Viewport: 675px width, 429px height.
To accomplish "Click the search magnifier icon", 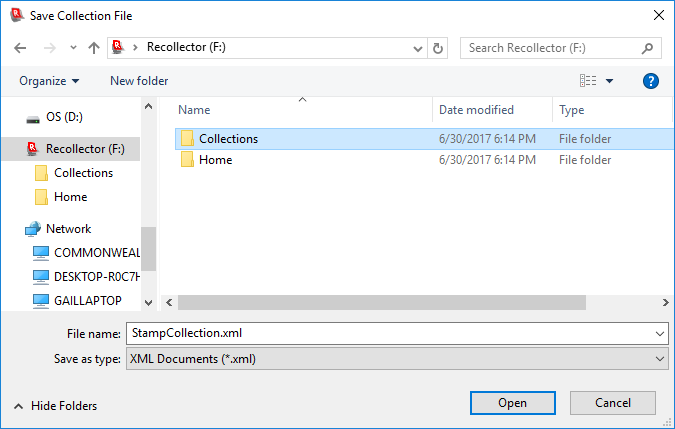I will coord(647,48).
